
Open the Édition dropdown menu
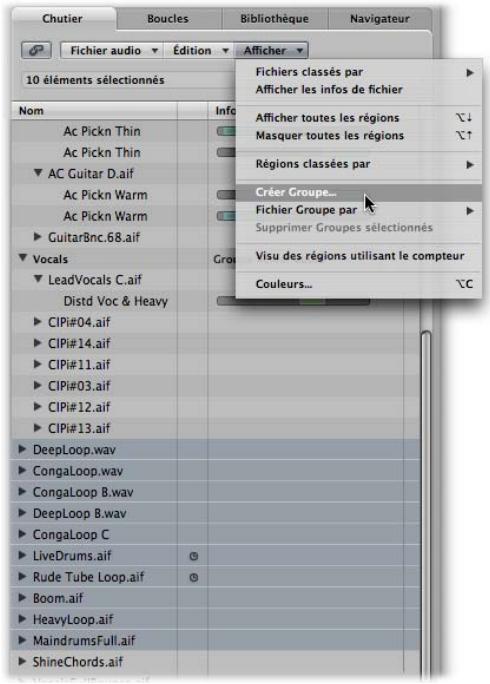tap(199, 50)
